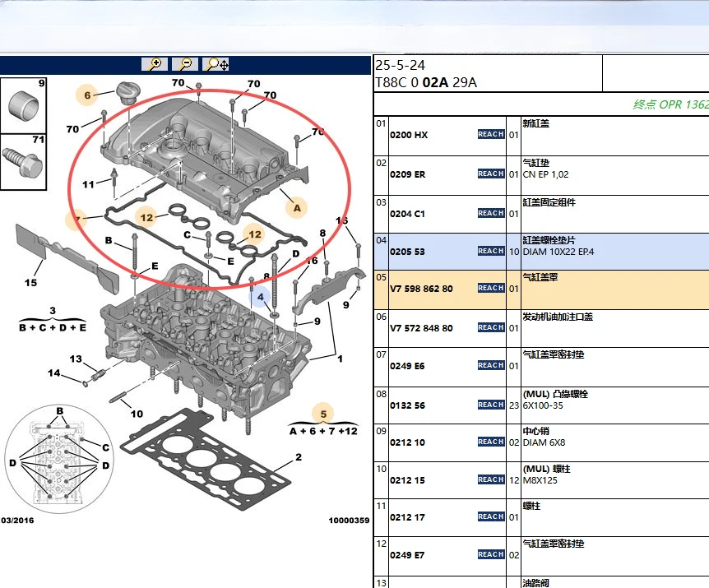Select the part 9 sleeve thumbnail
Screen dimensions: 709x588
23,105
